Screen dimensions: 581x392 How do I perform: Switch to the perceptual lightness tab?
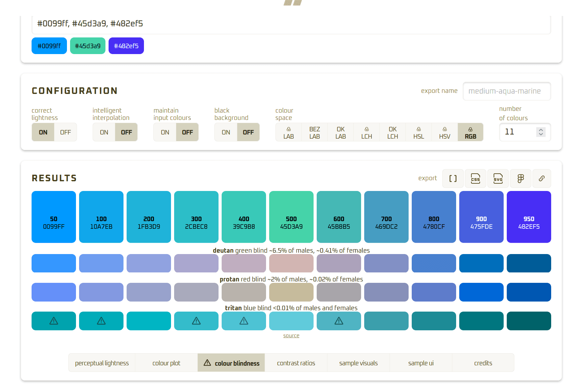pos(102,363)
